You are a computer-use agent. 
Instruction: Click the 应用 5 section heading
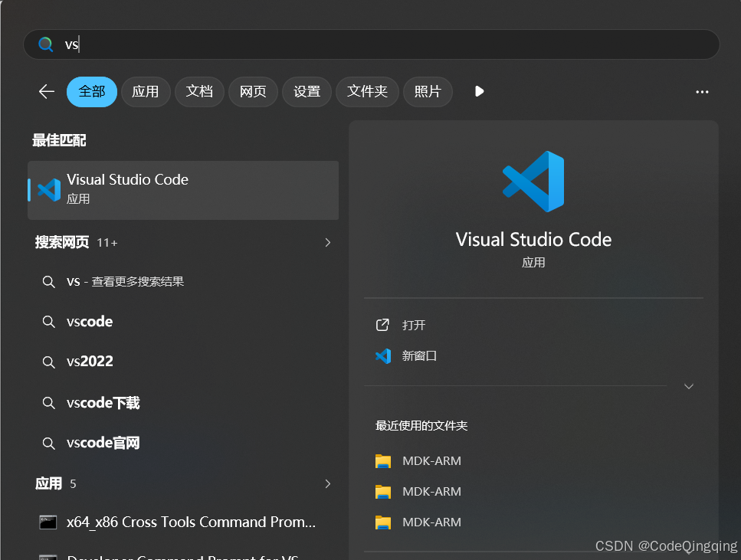55,483
